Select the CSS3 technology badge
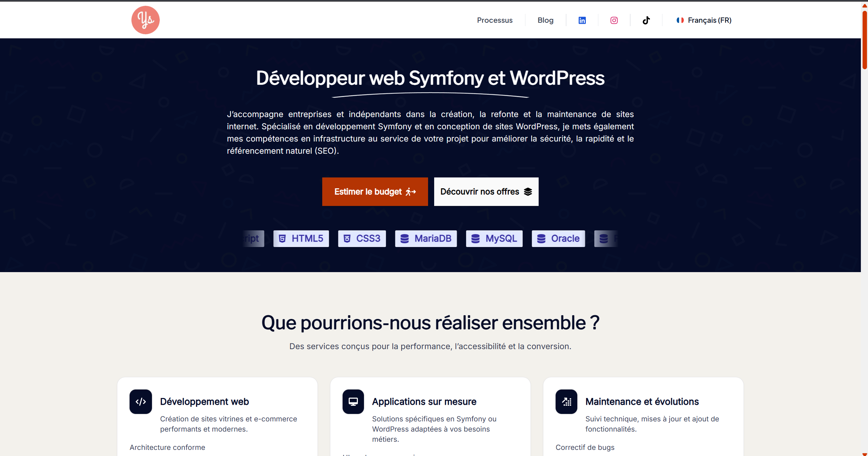This screenshot has width=868, height=456. (362, 239)
